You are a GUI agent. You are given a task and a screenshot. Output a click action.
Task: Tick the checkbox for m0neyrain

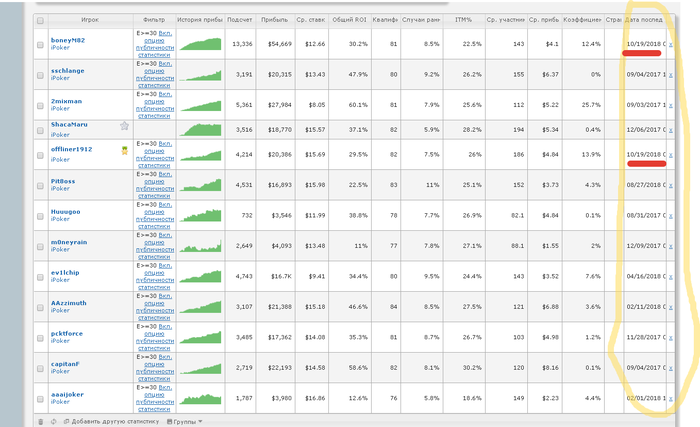pyautogui.click(x=40, y=247)
